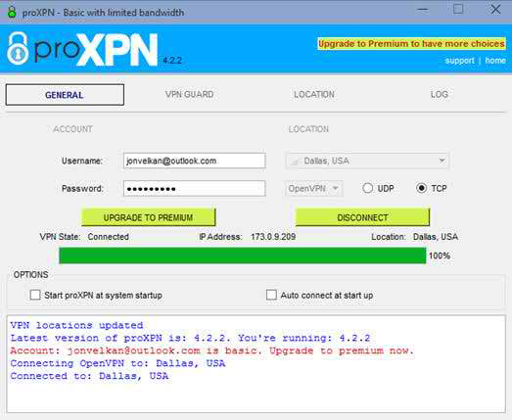Open the LOG tab
The width and height of the screenshot is (512, 420).
coord(440,94)
